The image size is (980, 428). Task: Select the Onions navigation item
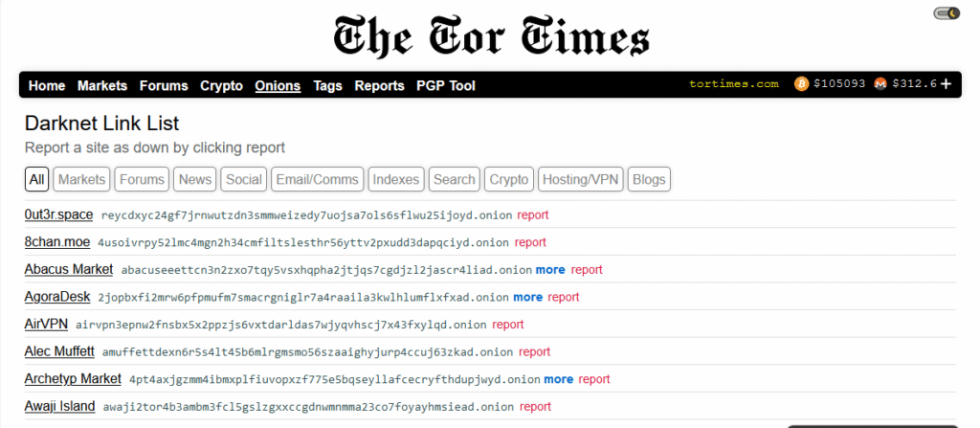click(x=278, y=86)
